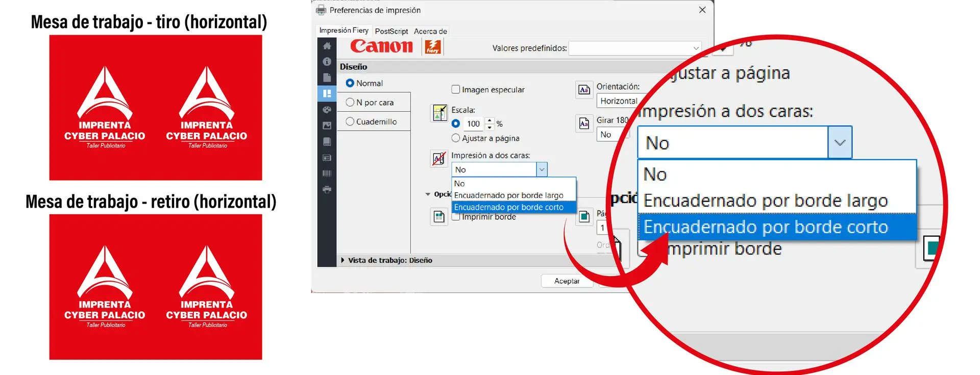Click the Aceptar button
The height and width of the screenshot is (375, 980).
click(567, 281)
